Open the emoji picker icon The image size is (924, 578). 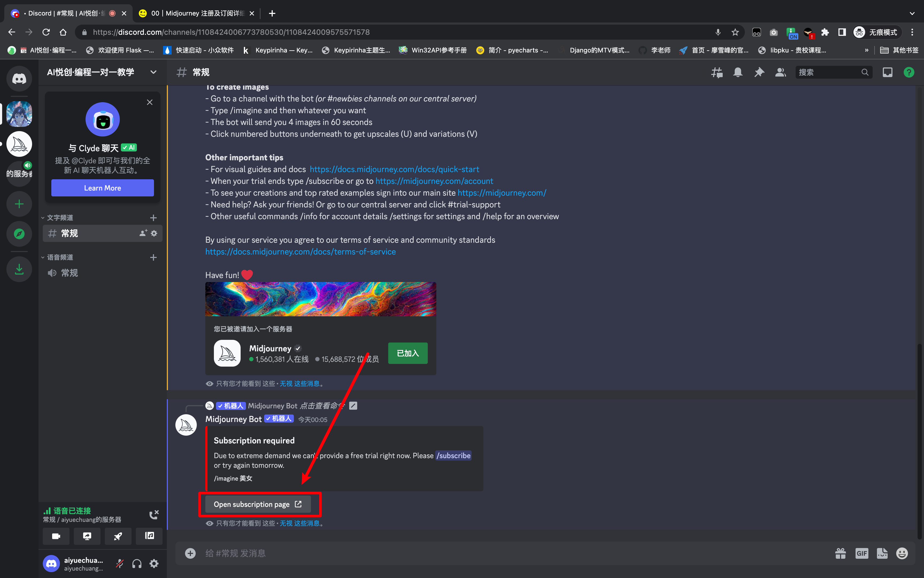click(x=902, y=553)
